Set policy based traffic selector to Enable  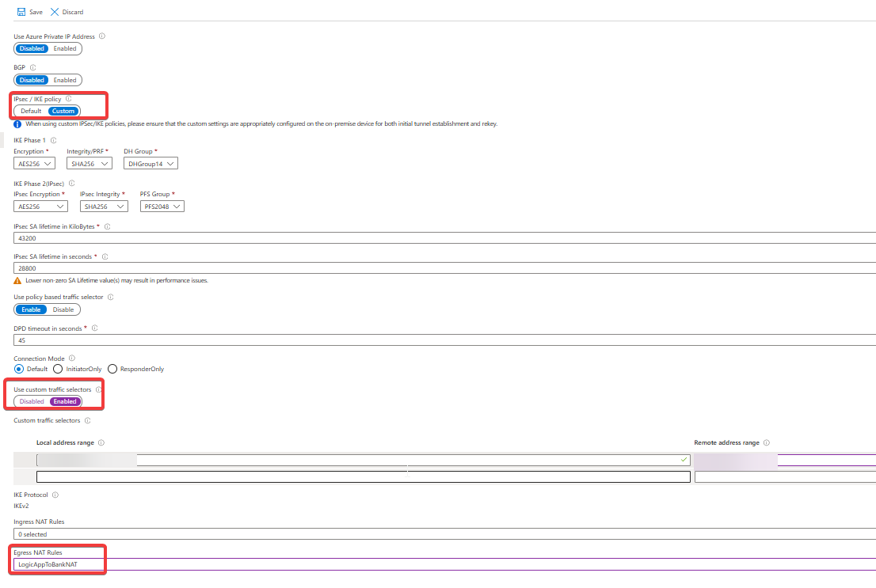pyautogui.click(x=32, y=310)
